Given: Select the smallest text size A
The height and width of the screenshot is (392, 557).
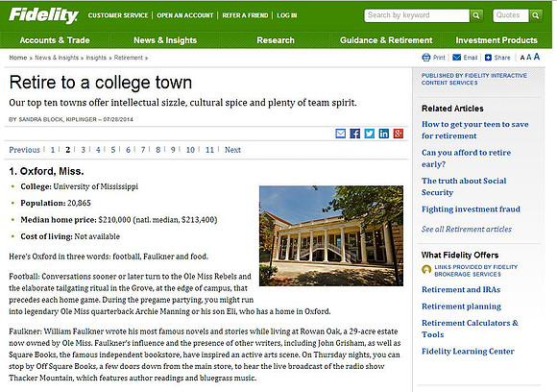Looking at the screenshot, I should (522, 58).
